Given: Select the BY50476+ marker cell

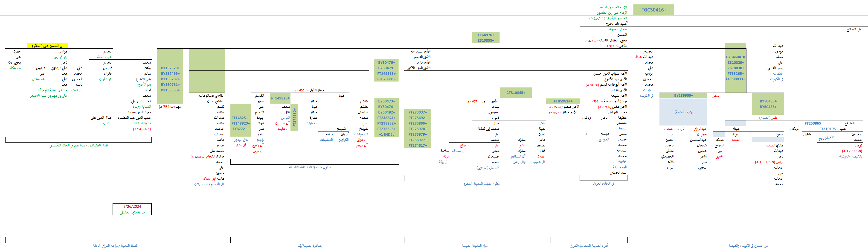Looking at the screenshot, I should coord(386,63).
